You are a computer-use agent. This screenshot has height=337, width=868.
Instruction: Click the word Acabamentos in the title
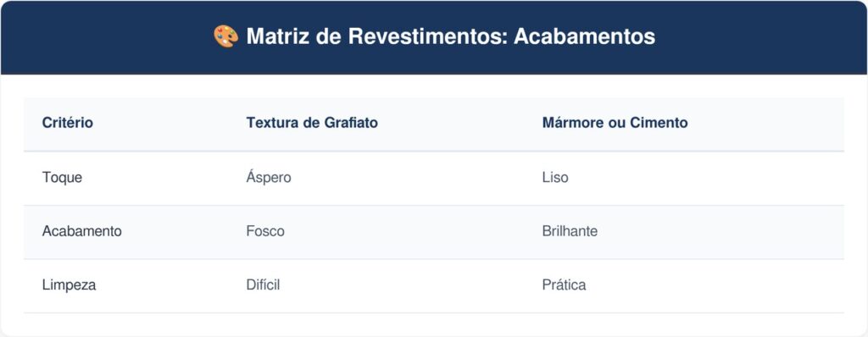click(x=585, y=36)
